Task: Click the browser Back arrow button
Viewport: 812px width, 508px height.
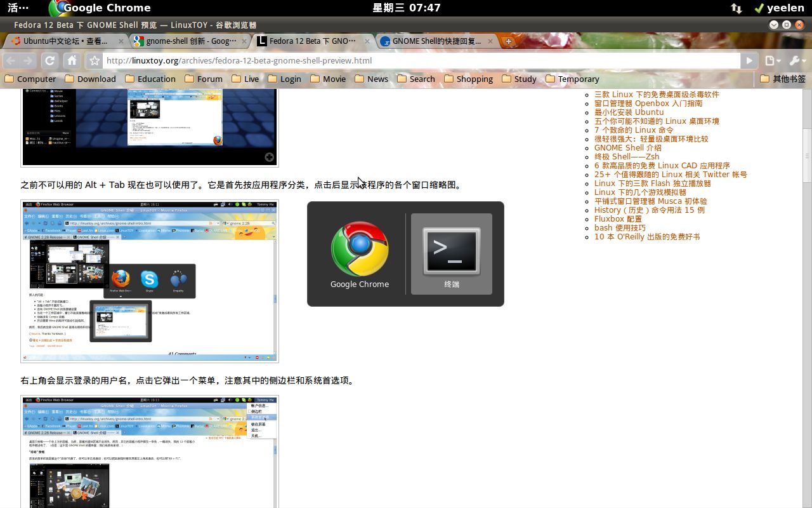Action: [11, 60]
